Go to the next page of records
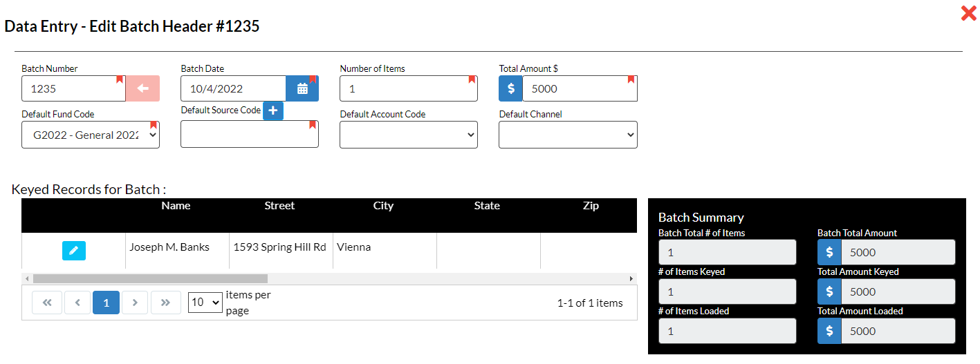Screen dimensions: 980x364 [136, 303]
